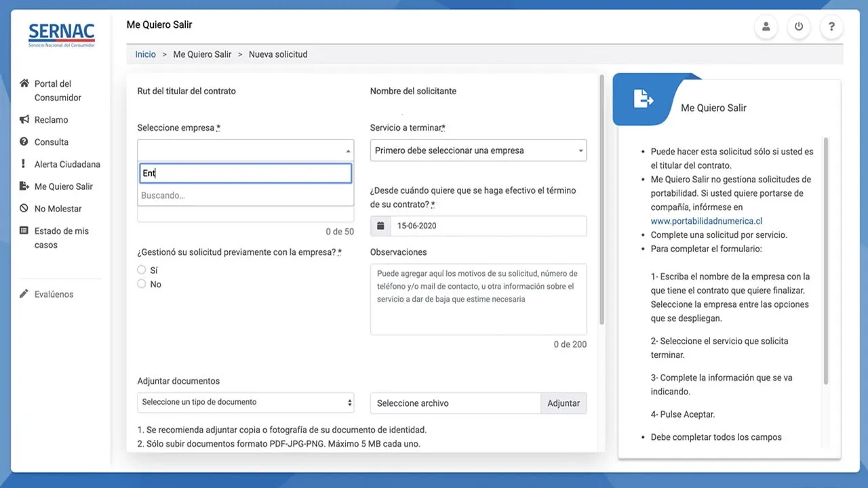Image resolution: width=868 pixels, height=488 pixels.
Task: Click the home icon beside Portal del Consumidor
Action: 24,83
